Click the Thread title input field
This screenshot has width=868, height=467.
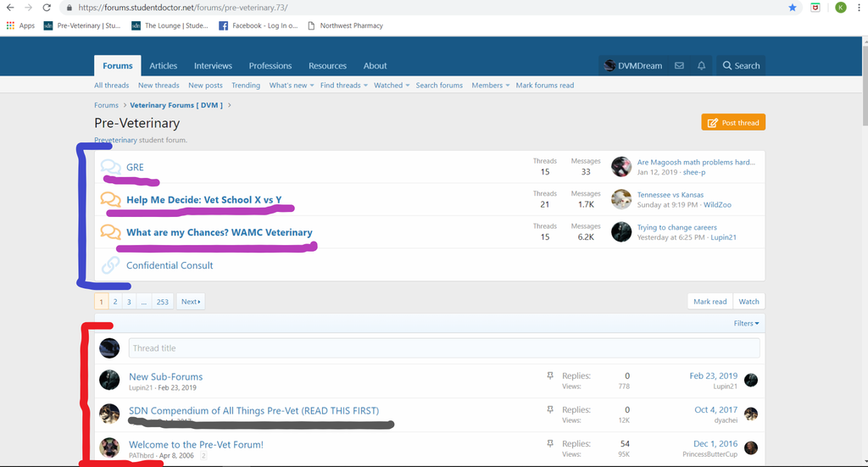click(x=443, y=347)
